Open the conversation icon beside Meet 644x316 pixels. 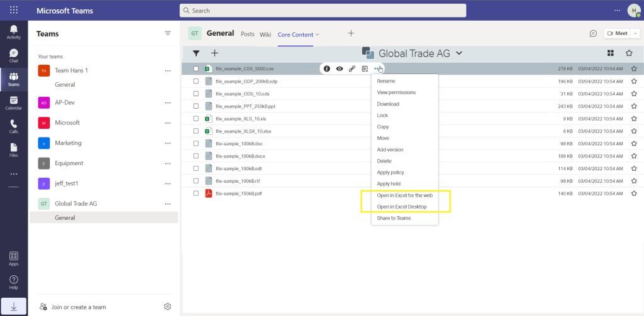(593, 34)
